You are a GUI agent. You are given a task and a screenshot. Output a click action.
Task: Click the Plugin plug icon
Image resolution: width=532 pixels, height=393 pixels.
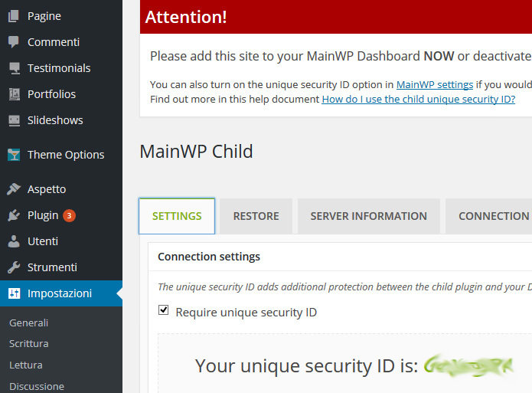coord(14,215)
